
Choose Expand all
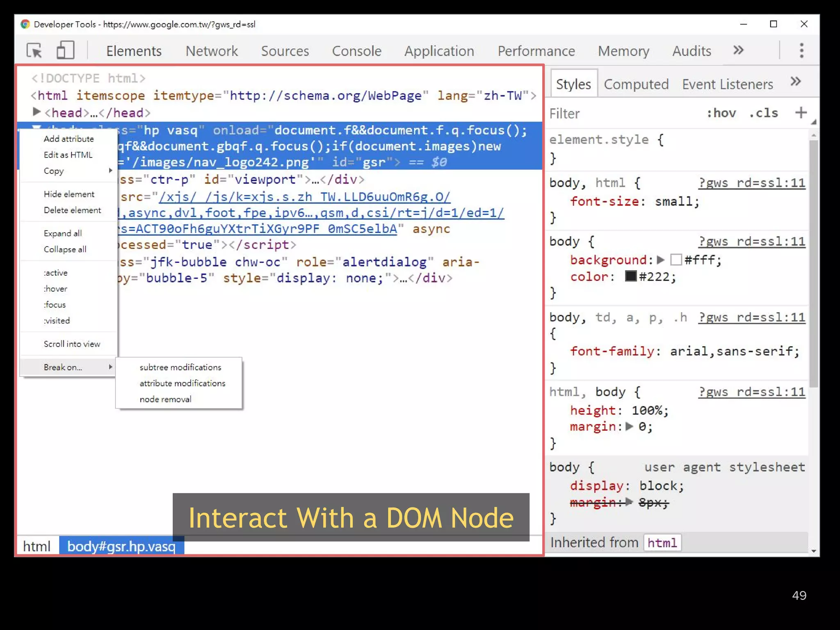tap(68, 233)
